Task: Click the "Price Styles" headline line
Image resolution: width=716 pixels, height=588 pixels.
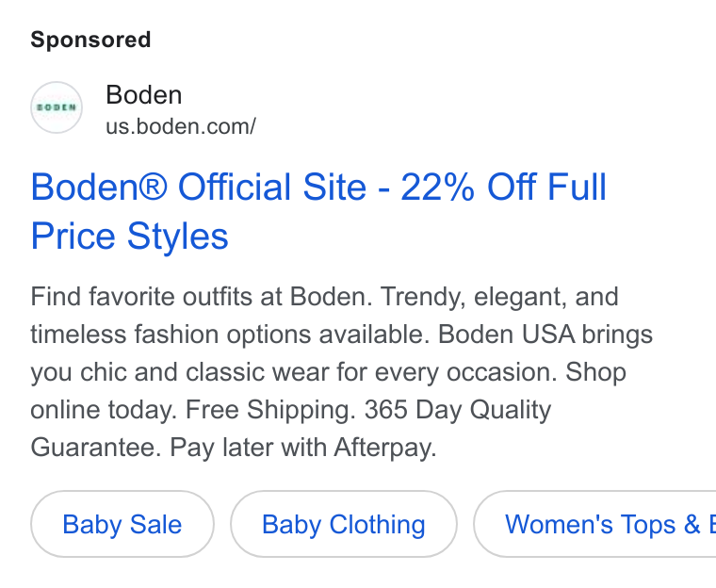Action: tap(130, 237)
